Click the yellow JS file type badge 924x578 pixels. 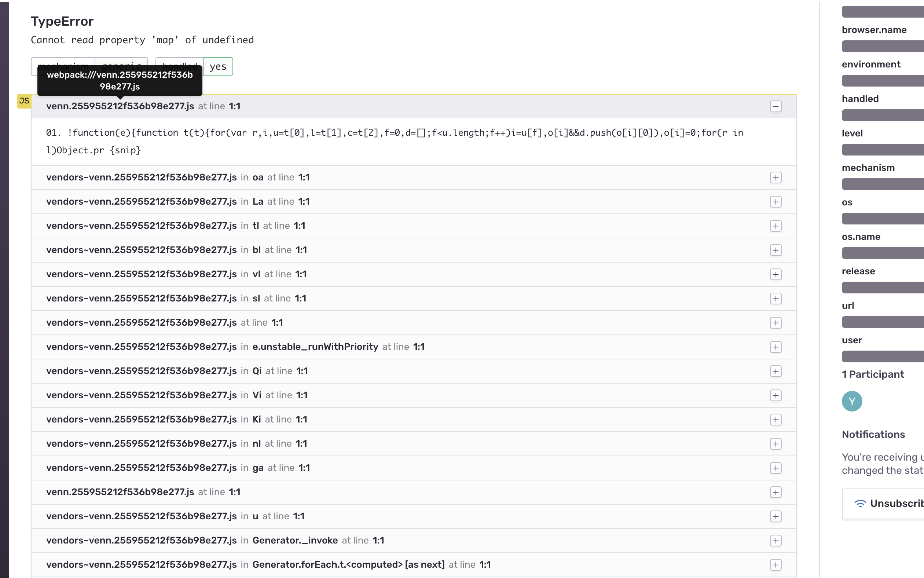click(24, 101)
